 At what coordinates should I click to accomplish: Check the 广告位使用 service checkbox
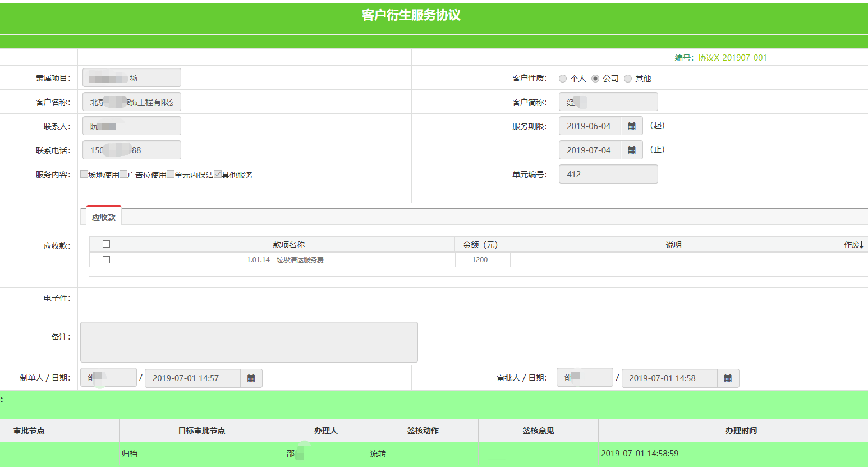coord(123,174)
